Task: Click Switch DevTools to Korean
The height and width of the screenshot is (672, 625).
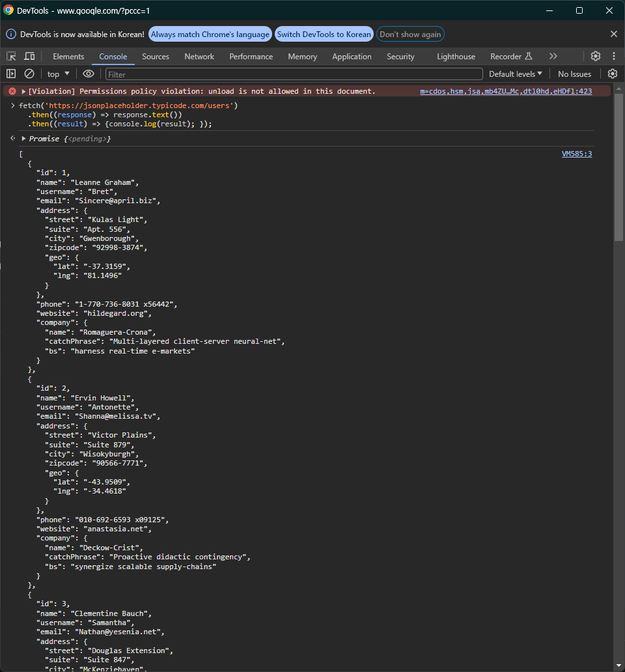Action: 324,33
